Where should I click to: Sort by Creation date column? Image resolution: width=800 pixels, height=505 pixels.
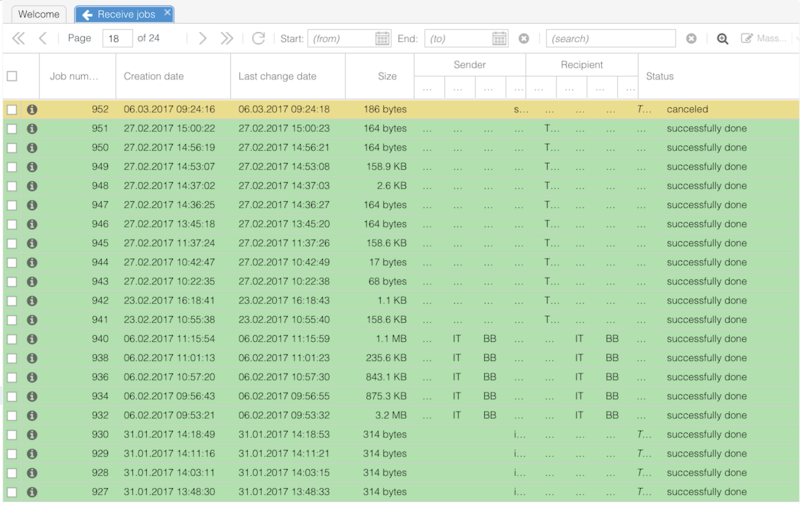(153, 76)
